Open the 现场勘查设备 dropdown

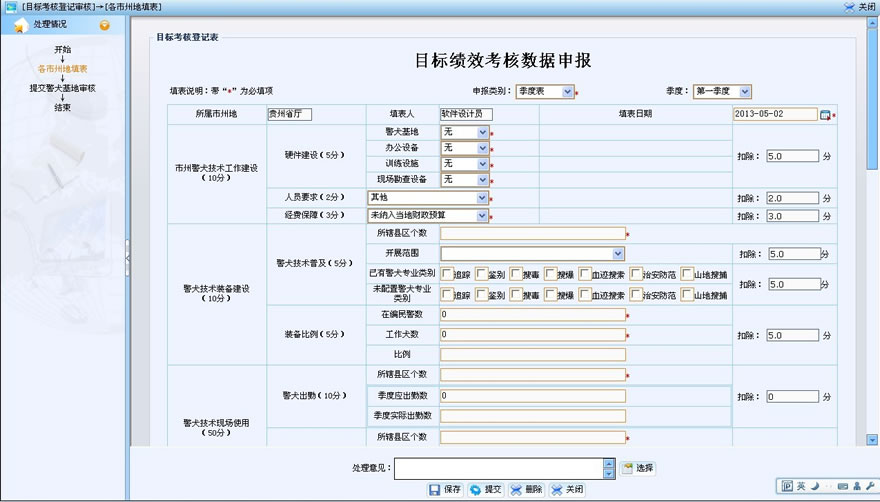point(465,180)
